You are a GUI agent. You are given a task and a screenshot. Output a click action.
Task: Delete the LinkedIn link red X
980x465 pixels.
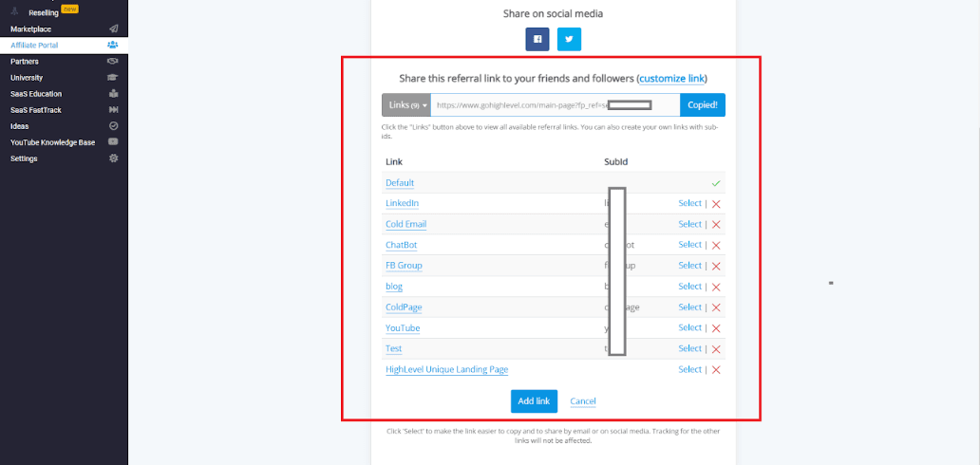[x=716, y=204]
